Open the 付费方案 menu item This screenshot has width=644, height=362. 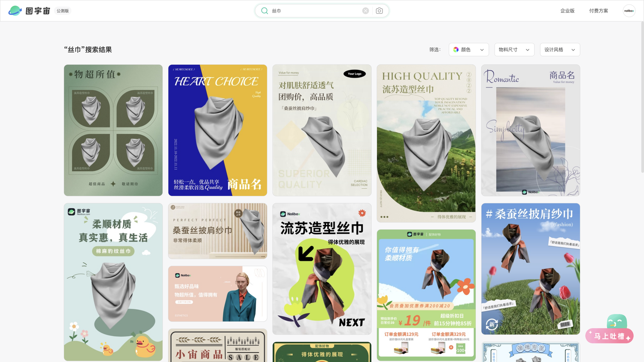[x=598, y=11]
